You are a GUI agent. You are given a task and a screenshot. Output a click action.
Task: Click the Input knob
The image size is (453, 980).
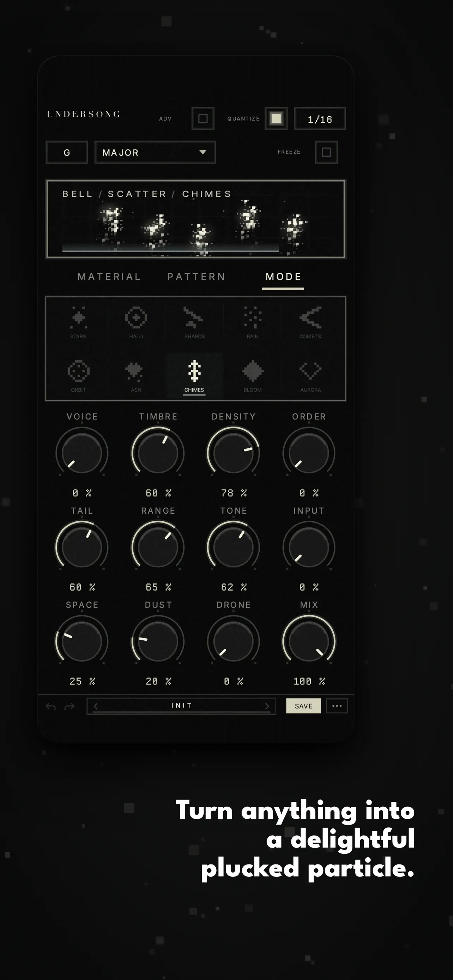click(309, 547)
